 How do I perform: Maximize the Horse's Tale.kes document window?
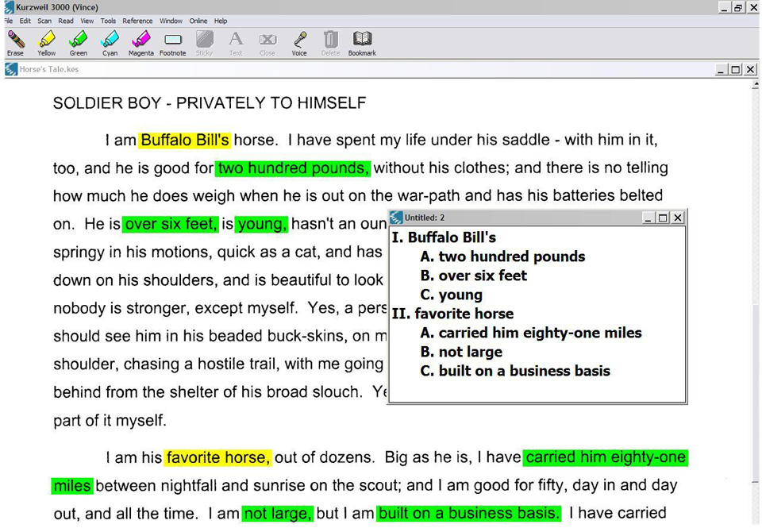(736, 70)
